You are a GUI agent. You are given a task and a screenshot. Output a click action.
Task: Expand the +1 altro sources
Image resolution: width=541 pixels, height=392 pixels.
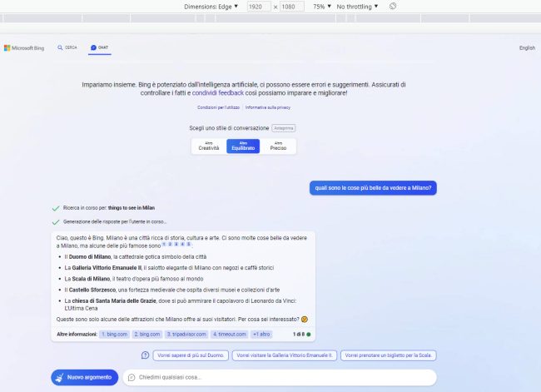[x=261, y=334]
